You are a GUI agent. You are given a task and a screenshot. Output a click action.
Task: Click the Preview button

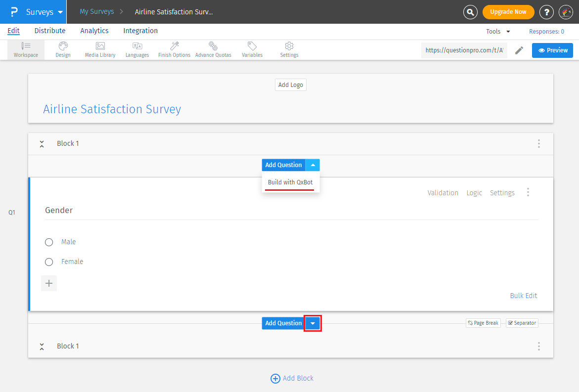(x=552, y=50)
